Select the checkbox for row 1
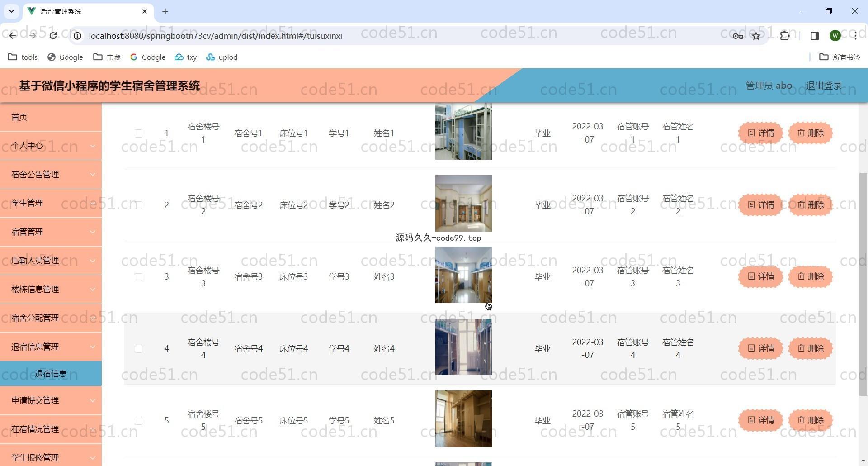The width and height of the screenshot is (868, 466). click(138, 133)
